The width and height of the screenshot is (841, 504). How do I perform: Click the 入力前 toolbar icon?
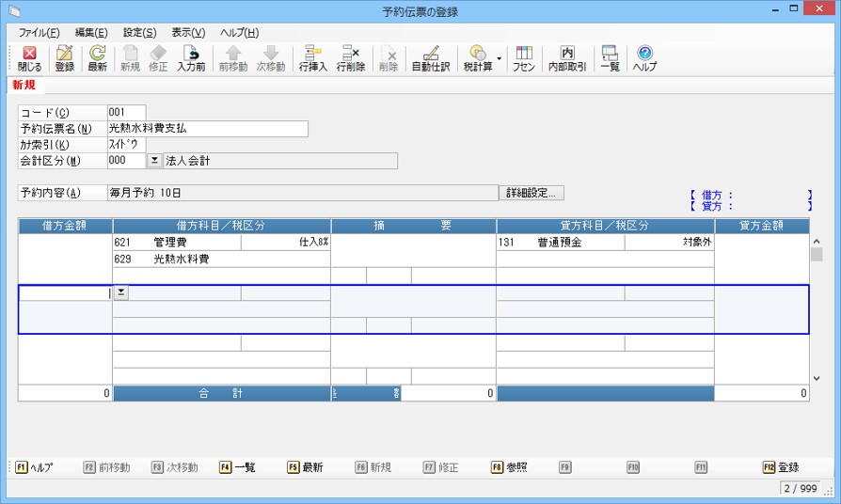[191, 58]
